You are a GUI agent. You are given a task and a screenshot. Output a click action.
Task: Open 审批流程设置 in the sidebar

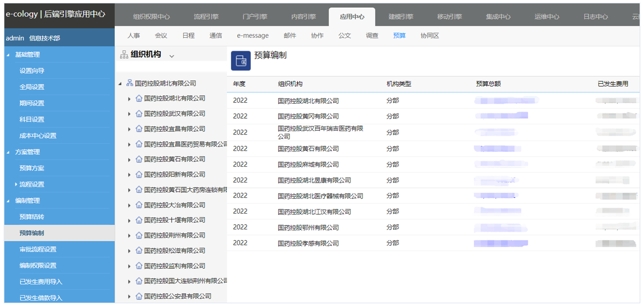38,249
